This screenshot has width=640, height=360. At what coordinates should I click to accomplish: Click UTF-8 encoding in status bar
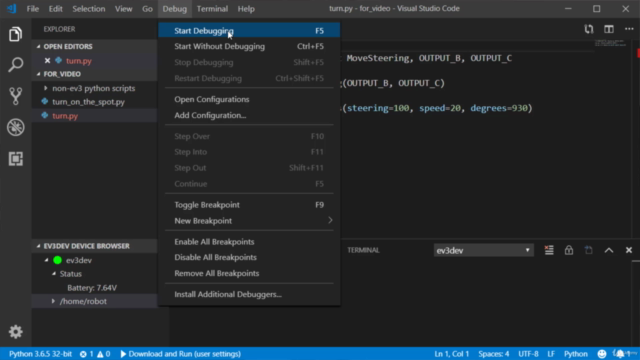tap(528, 354)
